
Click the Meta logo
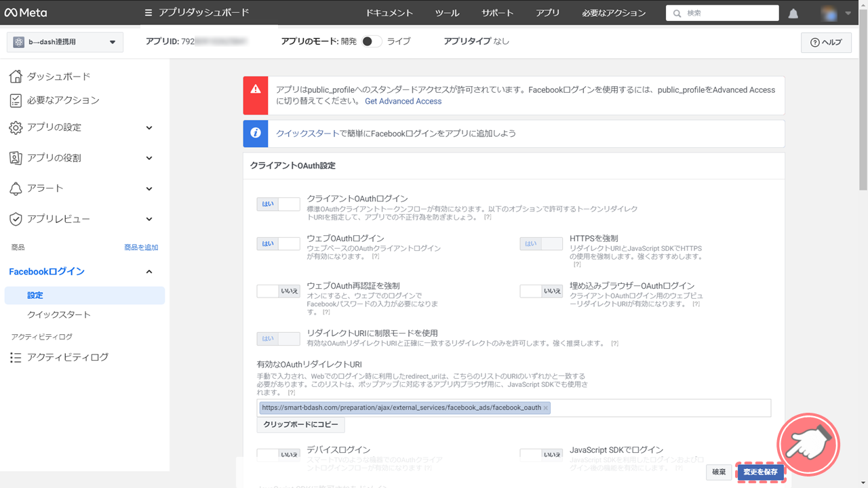pos(26,13)
